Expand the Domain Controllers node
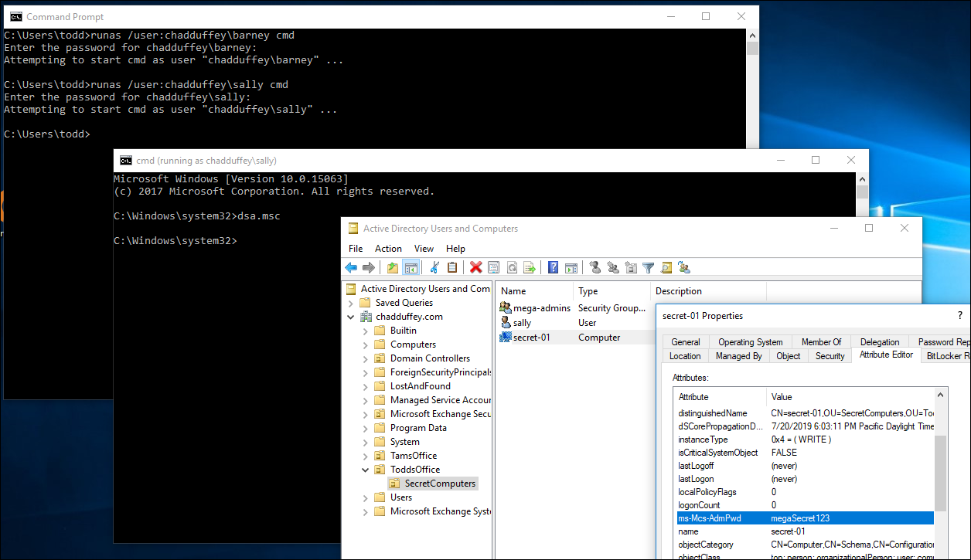Viewport: 971px width, 560px height. pyautogui.click(x=366, y=358)
